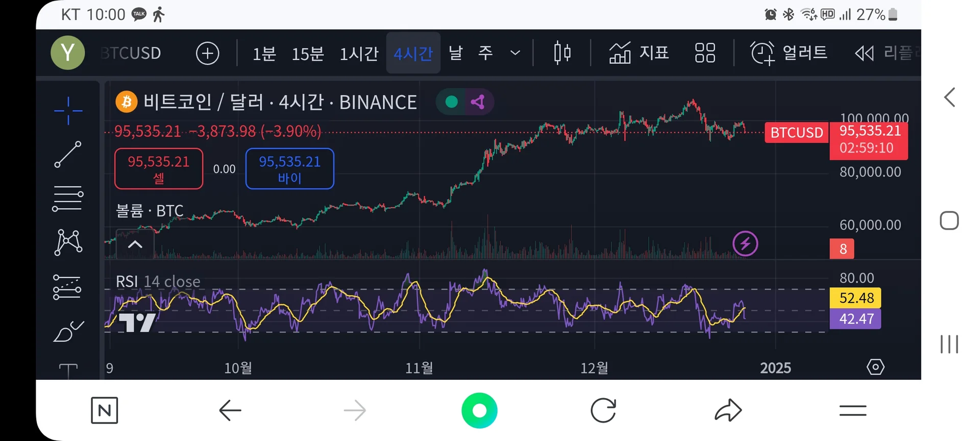Open the Fibonacci retracement tool
Screen dimensions: 980x441
pos(68,199)
